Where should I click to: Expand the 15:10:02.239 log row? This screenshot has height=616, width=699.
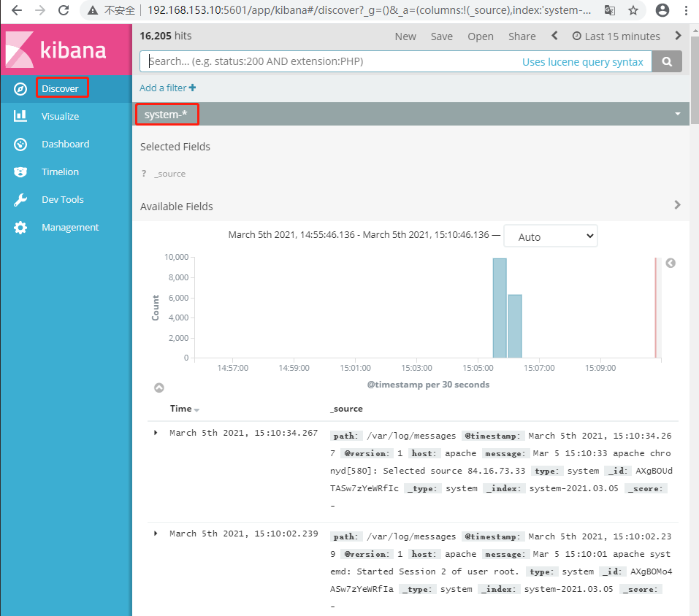pyautogui.click(x=156, y=533)
